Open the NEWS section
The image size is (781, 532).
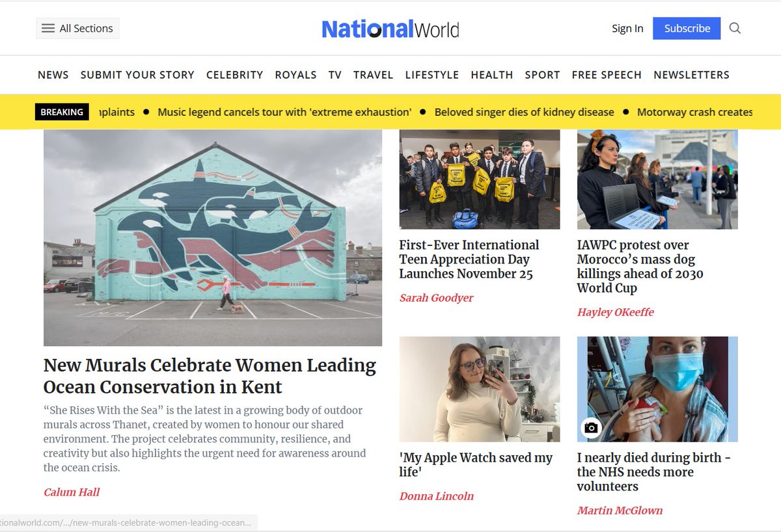pos(53,74)
